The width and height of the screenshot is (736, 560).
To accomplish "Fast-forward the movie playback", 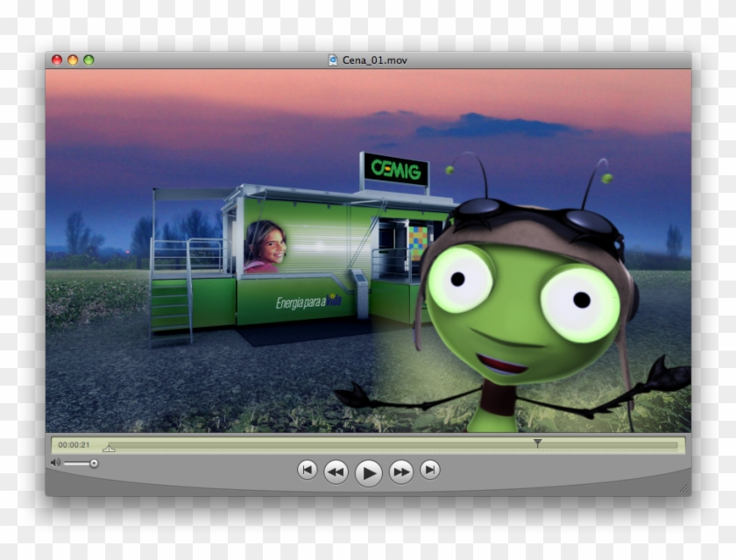I will coord(400,471).
